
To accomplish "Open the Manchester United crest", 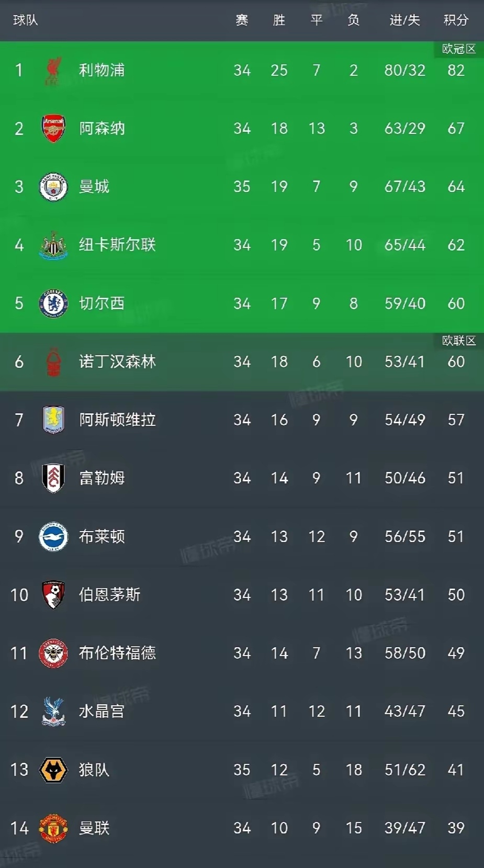I will click(x=53, y=828).
